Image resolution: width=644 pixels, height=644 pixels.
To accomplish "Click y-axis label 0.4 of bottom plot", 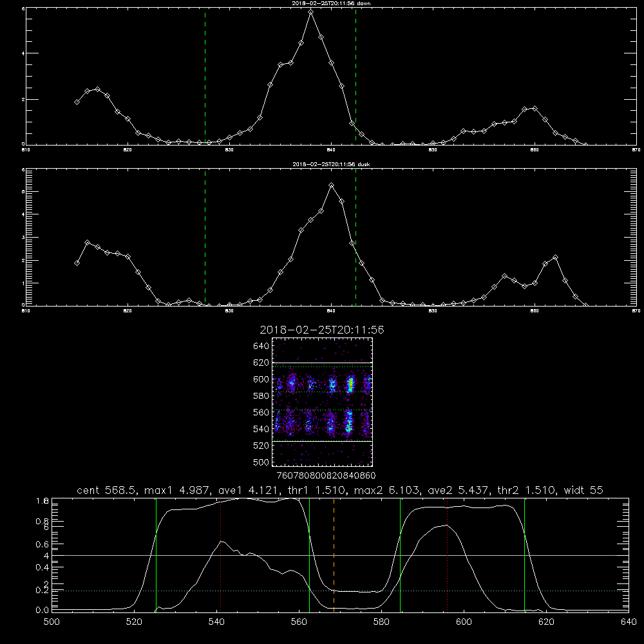I will [43, 567].
